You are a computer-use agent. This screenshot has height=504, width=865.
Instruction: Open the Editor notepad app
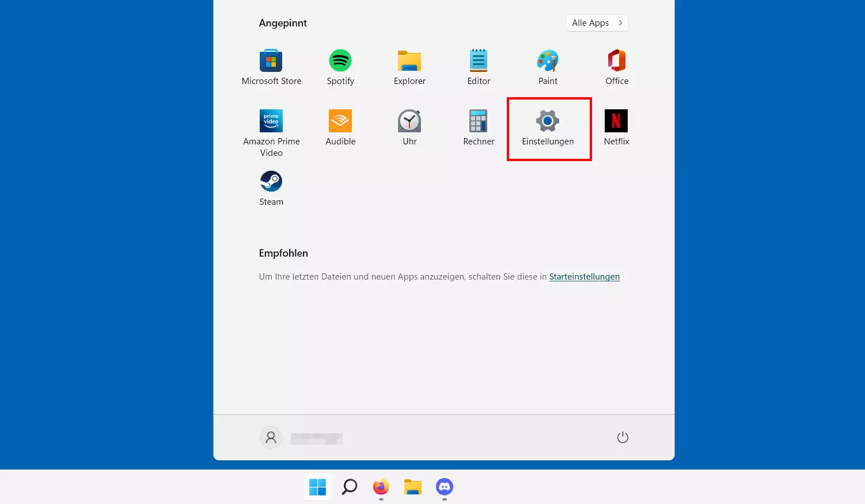(x=479, y=67)
